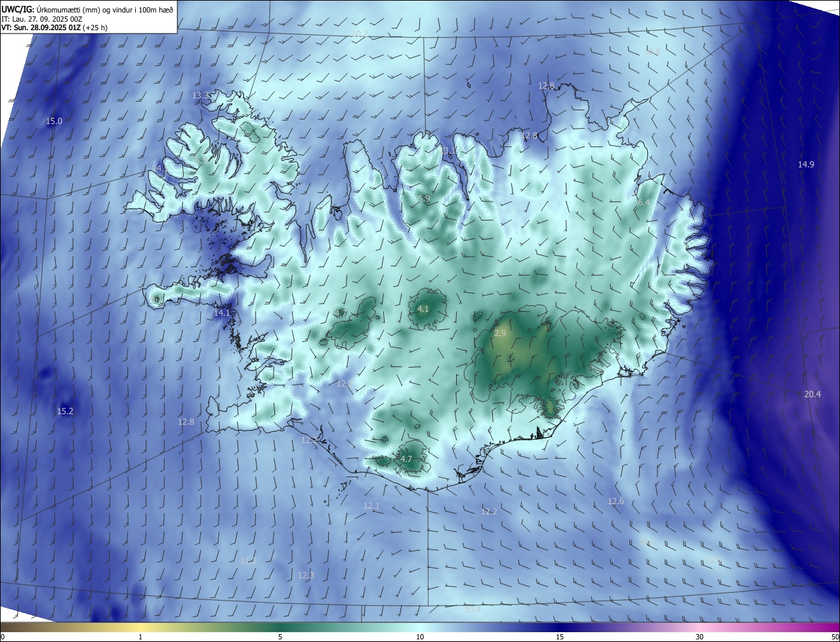Click the 4.1 value label
This screenshot has width=840, height=642.
point(423,309)
